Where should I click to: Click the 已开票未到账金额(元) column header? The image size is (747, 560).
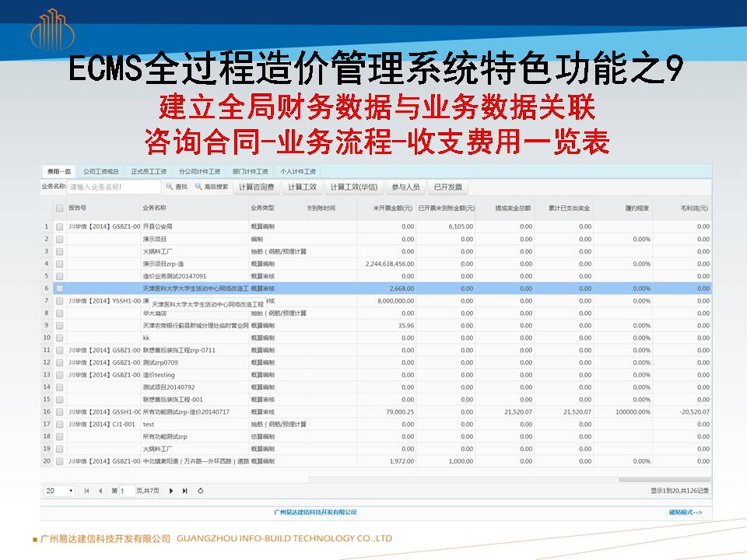446,208
